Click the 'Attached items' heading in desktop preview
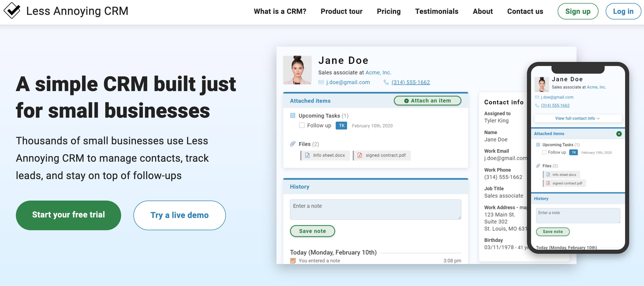The width and height of the screenshot is (644, 286). tap(310, 101)
